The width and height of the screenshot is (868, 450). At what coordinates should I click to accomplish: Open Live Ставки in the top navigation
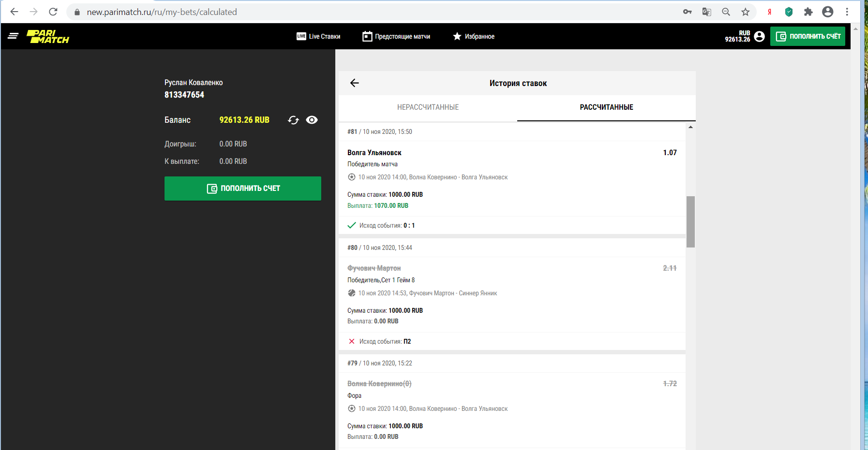coord(318,36)
